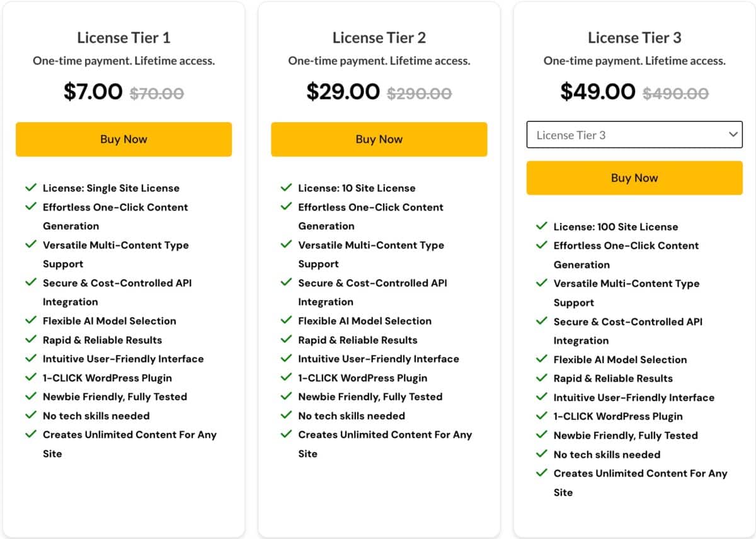Screen dimensions: 756x539
Task: Click Tier 2 Rapid & Reliable Results checkmark
Action: pos(286,340)
